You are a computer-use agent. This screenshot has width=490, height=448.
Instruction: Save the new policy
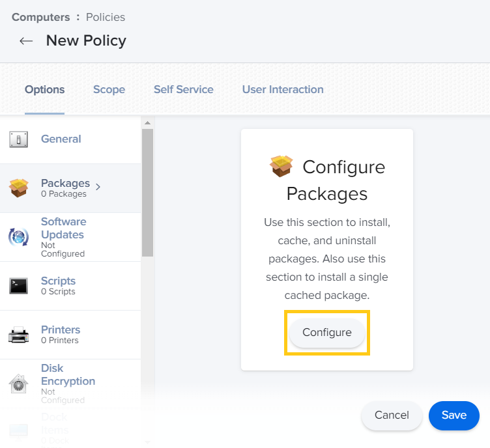point(454,415)
